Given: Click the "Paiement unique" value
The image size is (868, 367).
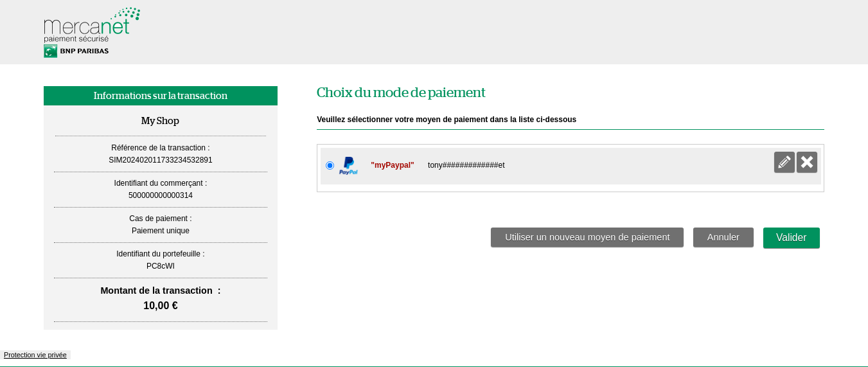Looking at the screenshot, I should point(161,231).
